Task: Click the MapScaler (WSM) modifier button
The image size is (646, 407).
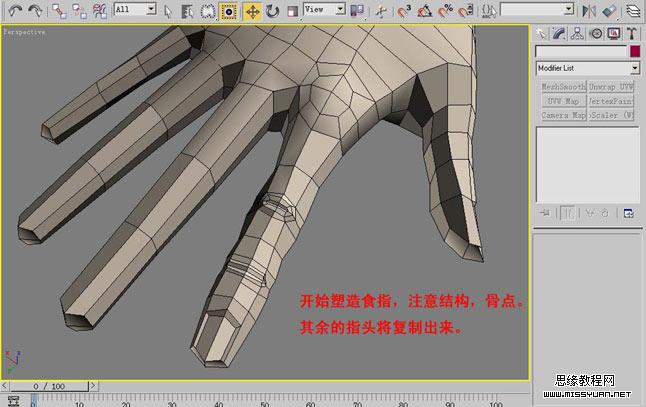Action: coord(611,115)
